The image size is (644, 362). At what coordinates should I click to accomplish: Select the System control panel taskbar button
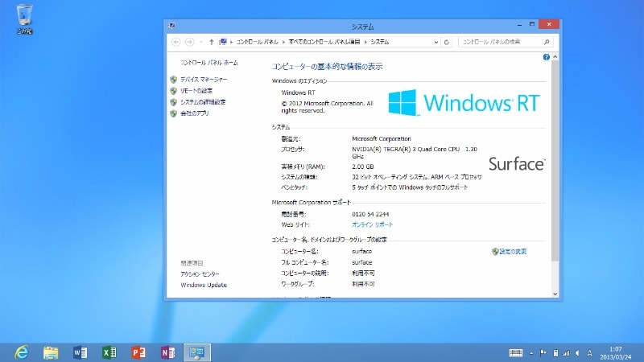[196, 352]
